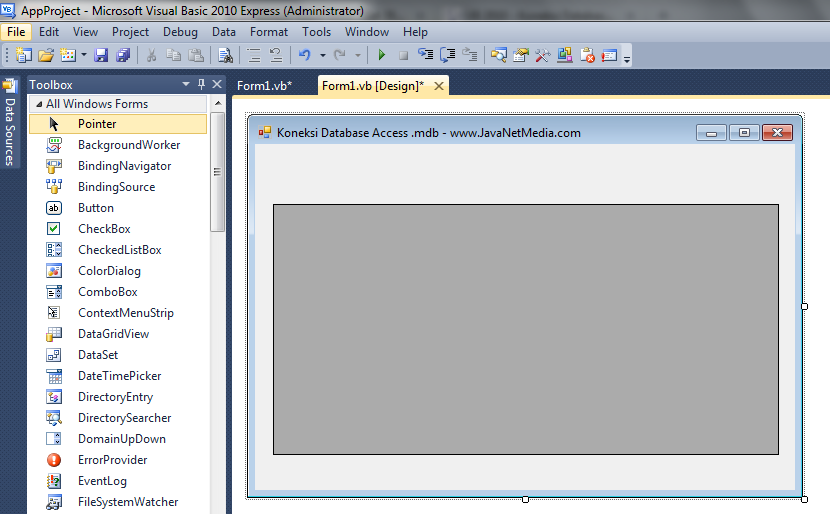Start debugging with green play icon
This screenshot has height=514, width=830.
pos(382,55)
